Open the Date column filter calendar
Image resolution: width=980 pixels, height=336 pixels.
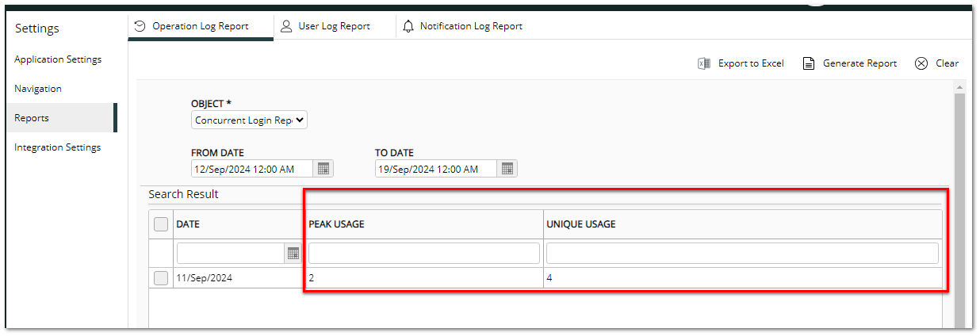(293, 253)
